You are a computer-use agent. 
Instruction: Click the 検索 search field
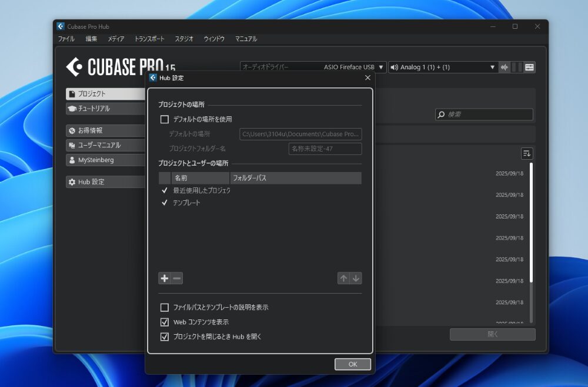(488, 115)
